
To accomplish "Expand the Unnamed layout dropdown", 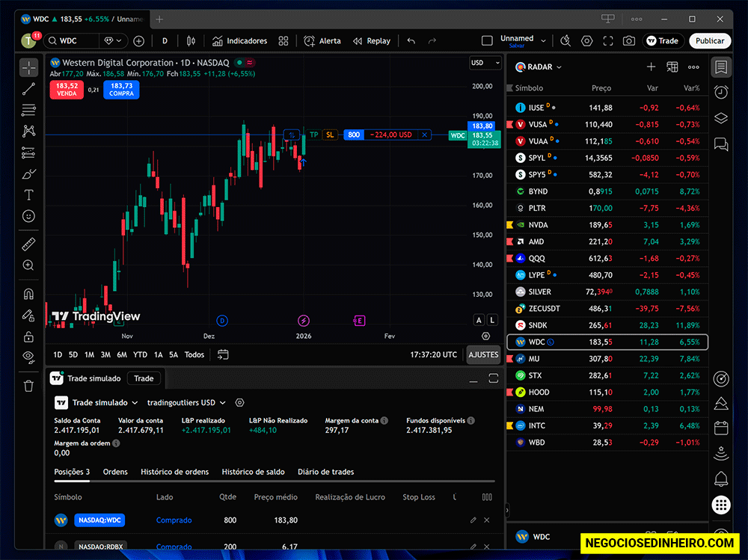I will point(543,41).
